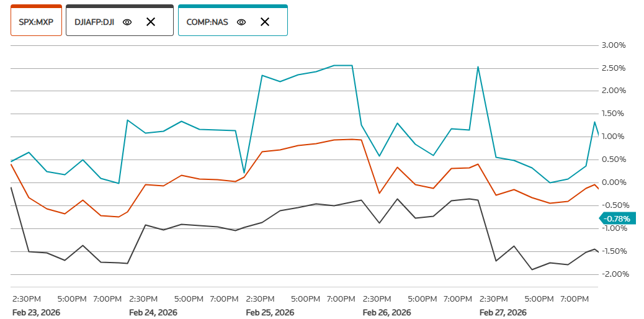Hide the DJIAFP:DJI series with its eye icon
Image resolution: width=644 pixels, height=319 pixels.
pos(127,22)
